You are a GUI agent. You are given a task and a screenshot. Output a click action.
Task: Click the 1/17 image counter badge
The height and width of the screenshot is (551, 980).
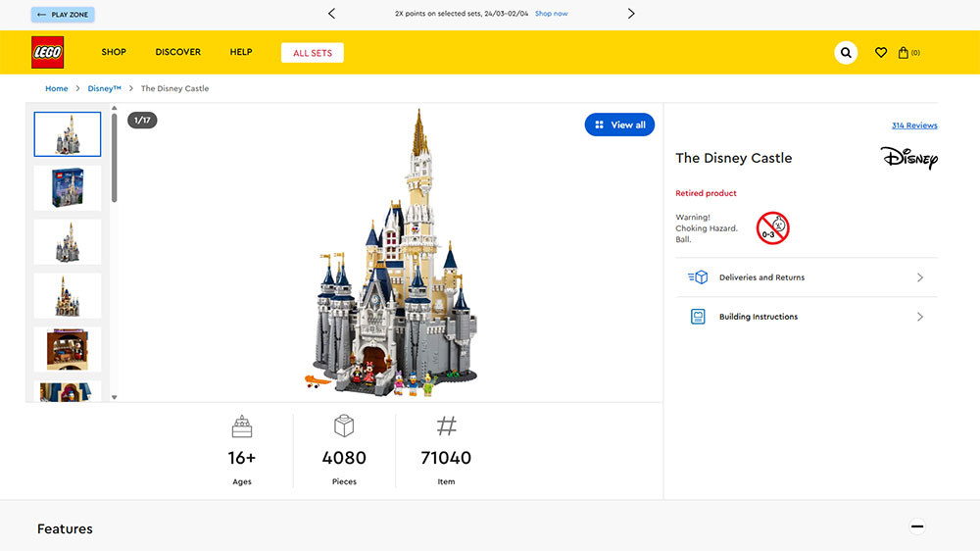pyautogui.click(x=142, y=120)
